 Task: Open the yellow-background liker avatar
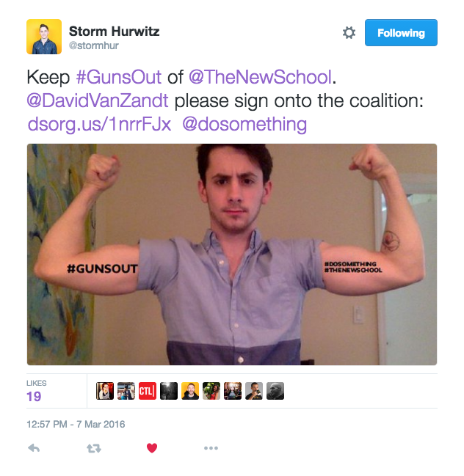pyautogui.click(x=190, y=391)
